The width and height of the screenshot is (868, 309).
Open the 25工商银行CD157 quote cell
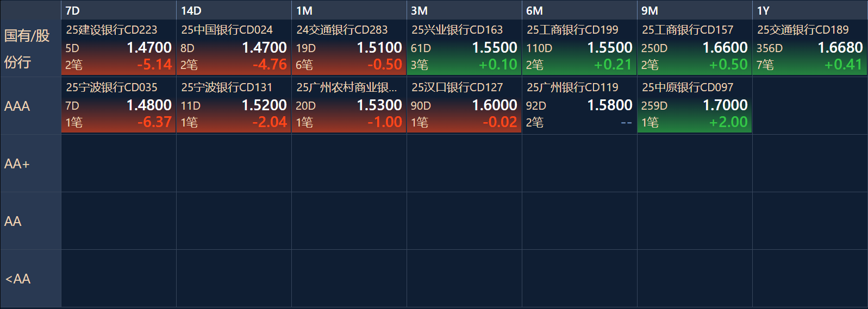tap(695, 47)
